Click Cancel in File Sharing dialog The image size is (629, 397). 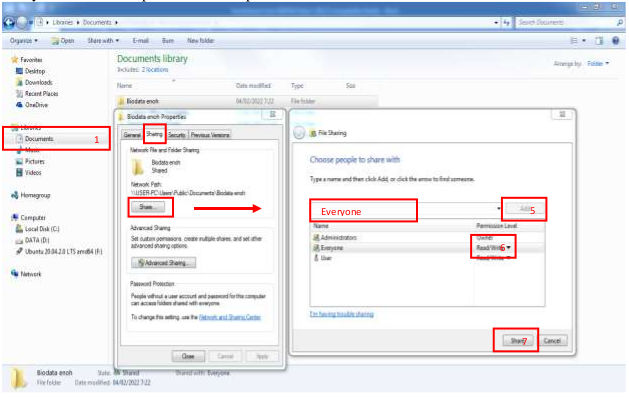(552, 341)
